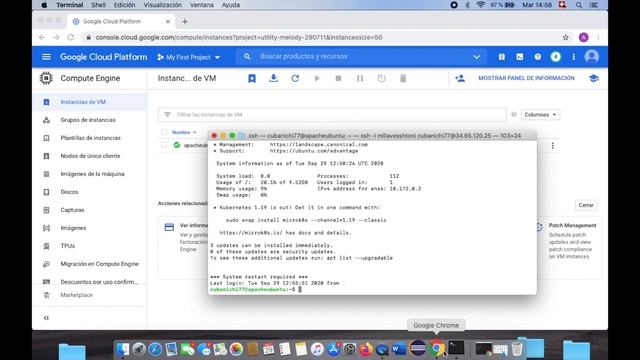This screenshot has width=640, height=360.
Task: Open Plantillas de instancias
Action: (90, 138)
